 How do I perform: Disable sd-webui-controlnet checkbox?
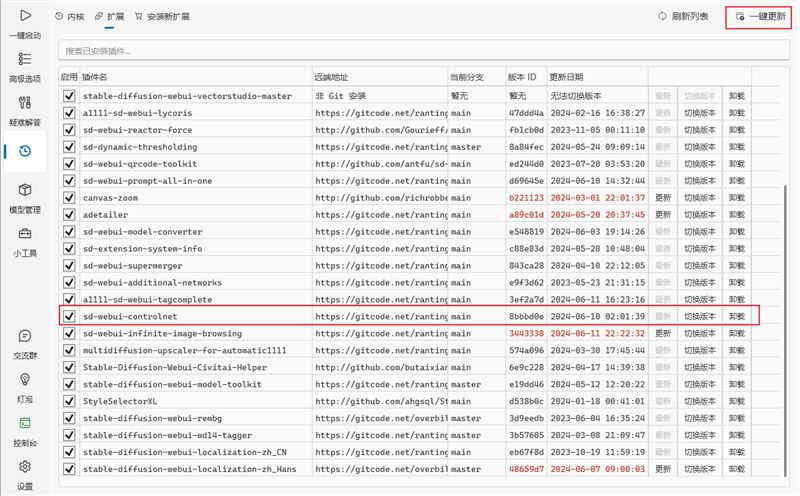pyautogui.click(x=69, y=316)
